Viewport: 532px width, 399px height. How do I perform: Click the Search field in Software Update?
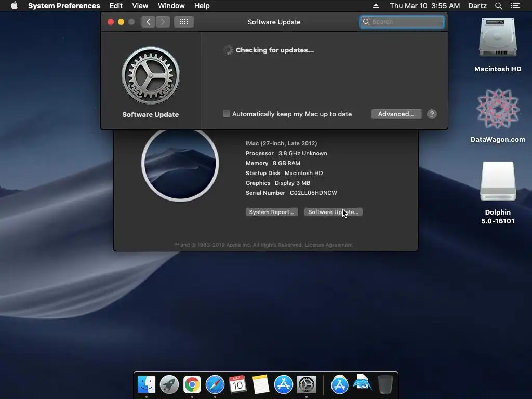tap(402, 22)
